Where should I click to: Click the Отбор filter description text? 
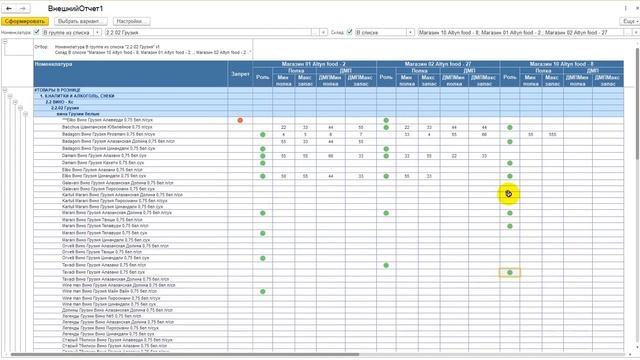[153, 50]
